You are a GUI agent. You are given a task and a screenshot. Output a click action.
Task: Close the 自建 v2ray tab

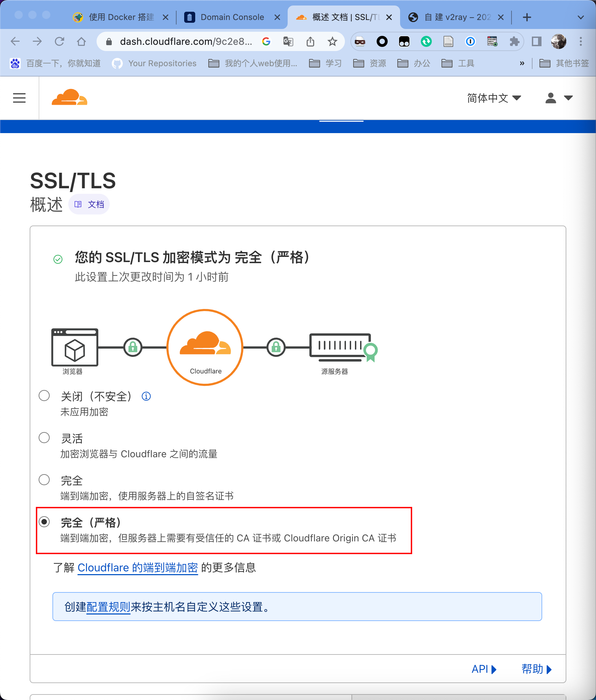501,17
